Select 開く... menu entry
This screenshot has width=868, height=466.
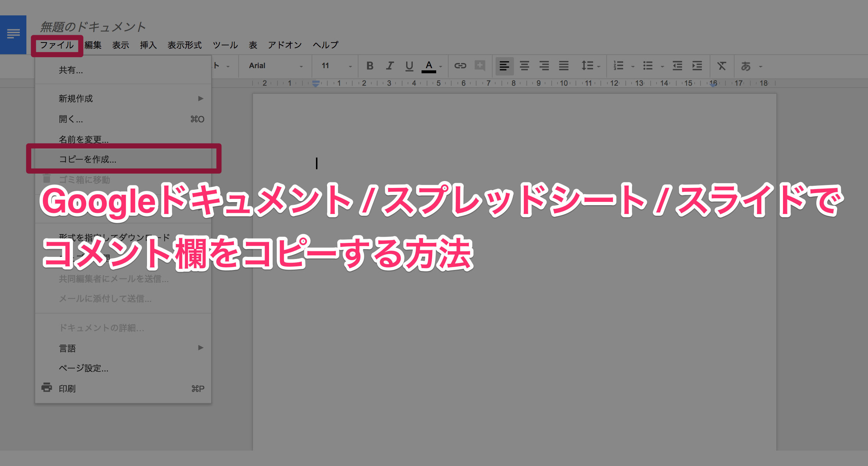(123, 119)
